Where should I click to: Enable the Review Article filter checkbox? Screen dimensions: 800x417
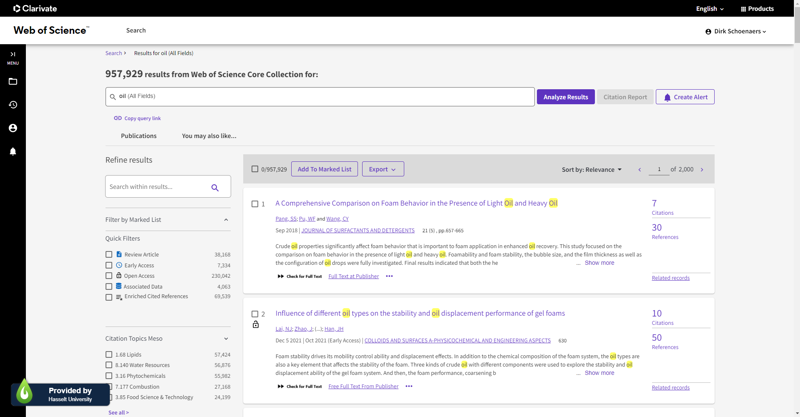pyautogui.click(x=109, y=255)
